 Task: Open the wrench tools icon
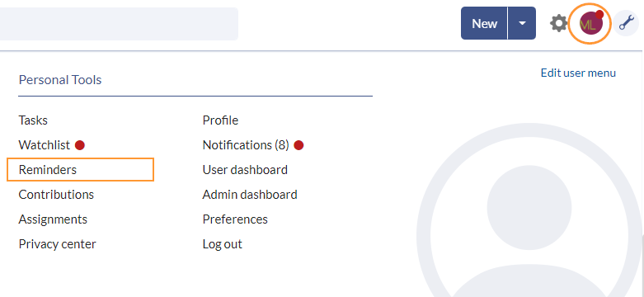coord(627,23)
